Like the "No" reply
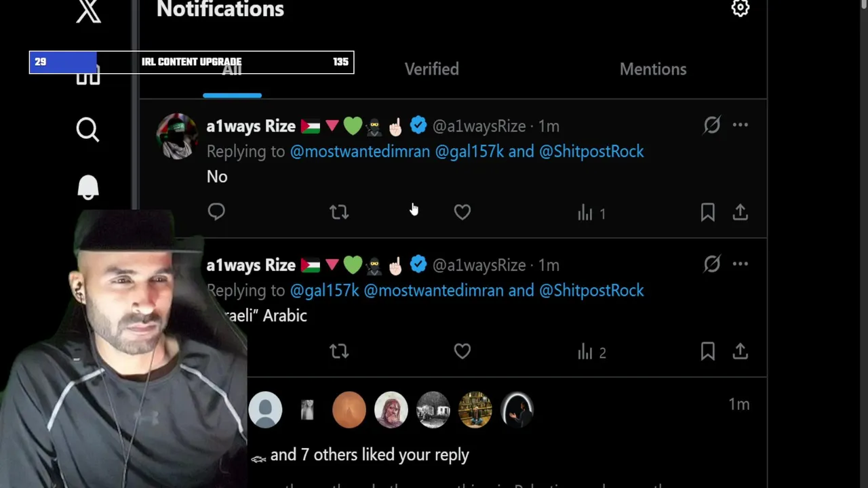This screenshot has height=488, width=868. (462, 212)
